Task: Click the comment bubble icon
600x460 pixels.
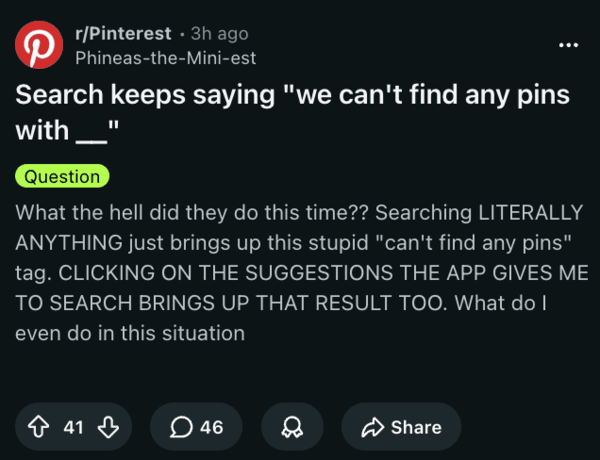Action: 180,427
